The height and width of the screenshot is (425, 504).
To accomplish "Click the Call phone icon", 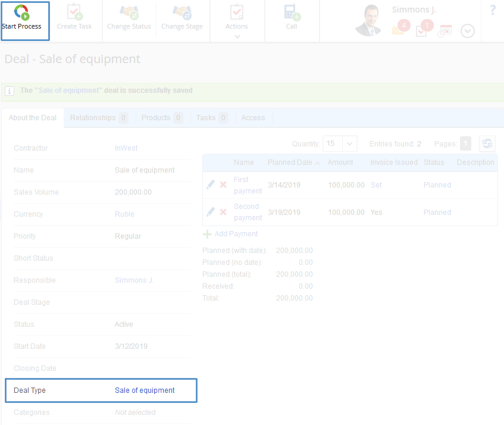I will (292, 12).
